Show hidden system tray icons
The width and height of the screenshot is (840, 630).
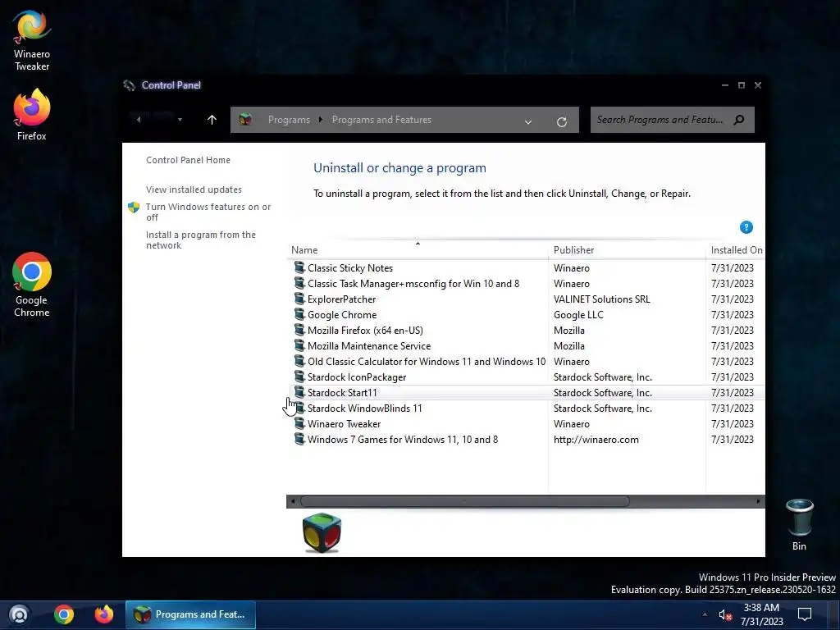[705, 614]
